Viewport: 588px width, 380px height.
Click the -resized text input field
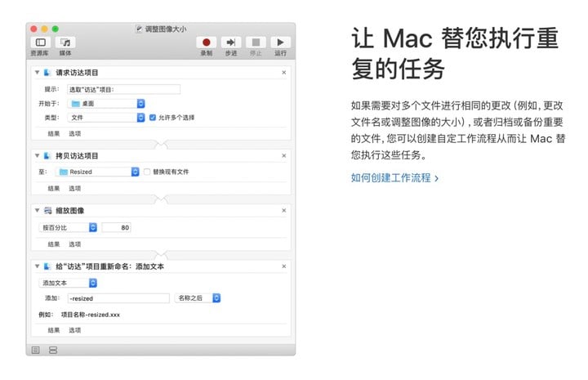click(x=118, y=299)
